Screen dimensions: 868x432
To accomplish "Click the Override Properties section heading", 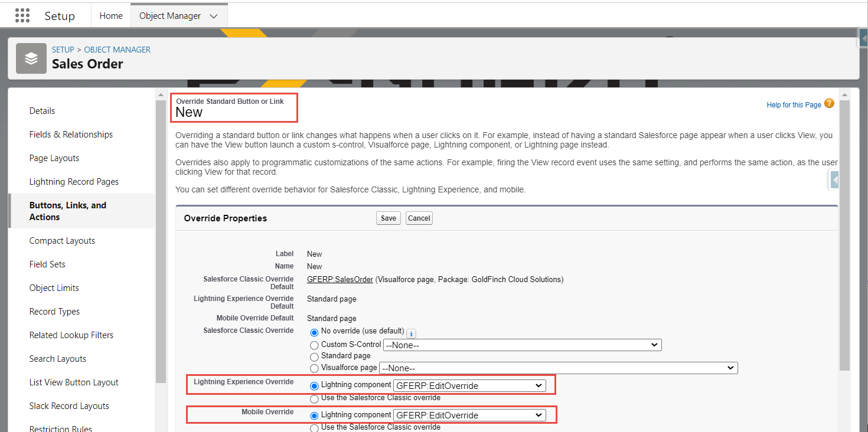I will (x=226, y=218).
